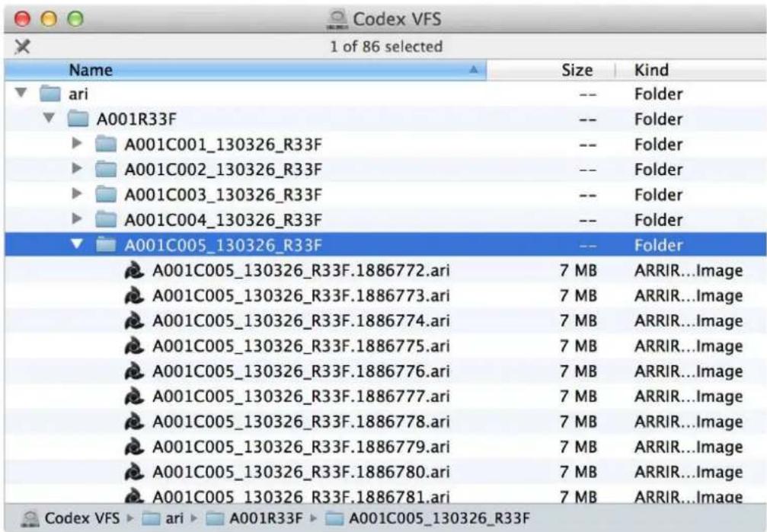767x532 pixels.
Task: Collapse the A001R33F folder triangle
Action: [x=49, y=118]
